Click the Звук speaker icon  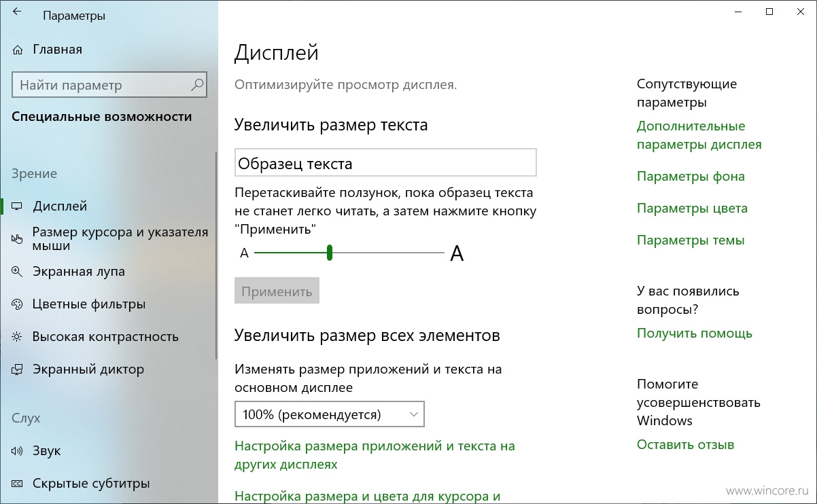(x=18, y=451)
